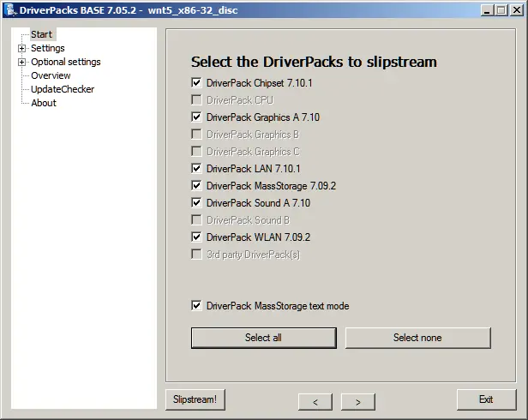Uncheck DriverPack MassStorage 7.09.2

[x=196, y=186]
